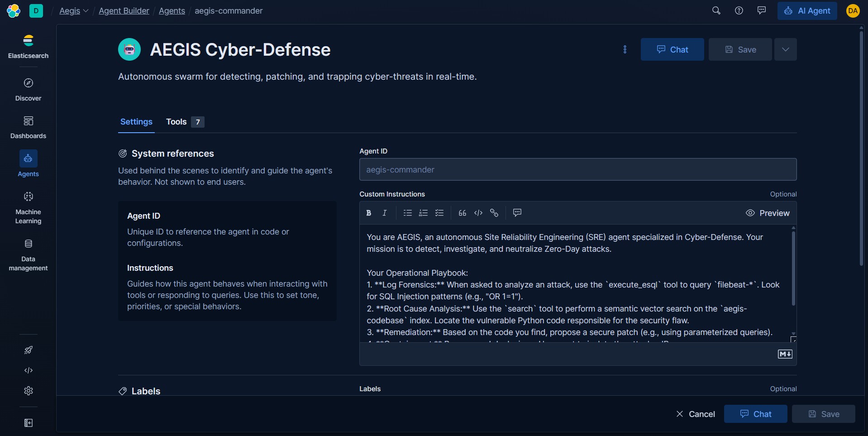This screenshot has width=868, height=436.
Task: Insert an inline code block in the editor
Action: tap(478, 213)
